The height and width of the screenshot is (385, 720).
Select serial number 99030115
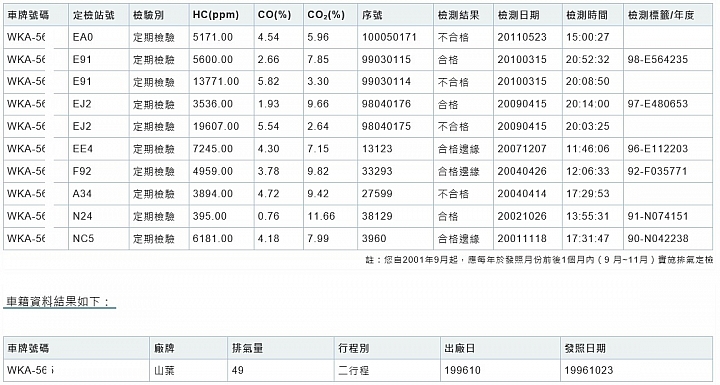[x=386, y=60]
